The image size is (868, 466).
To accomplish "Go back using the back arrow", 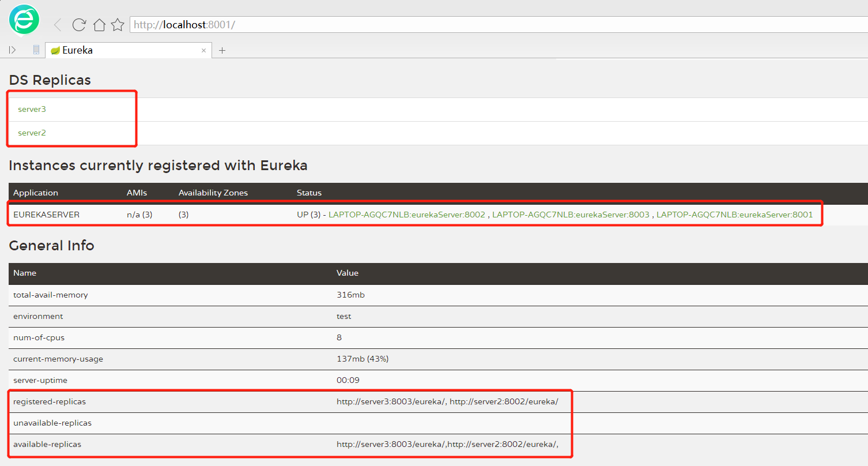I will pyautogui.click(x=57, y=25).
